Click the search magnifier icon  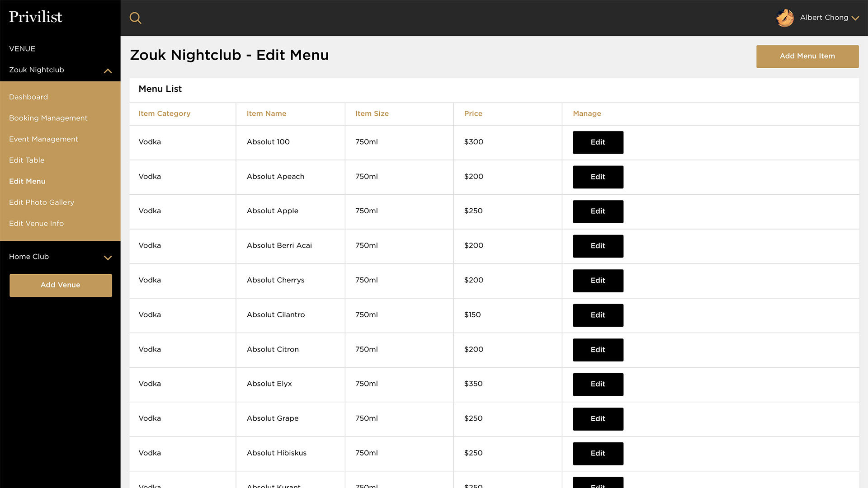(135, 18)
